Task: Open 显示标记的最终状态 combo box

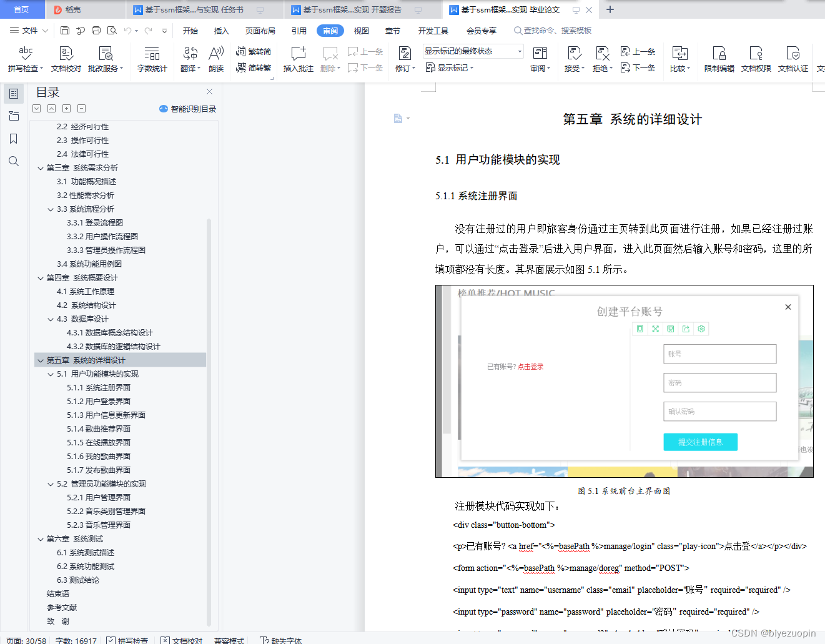Action: 473,51
